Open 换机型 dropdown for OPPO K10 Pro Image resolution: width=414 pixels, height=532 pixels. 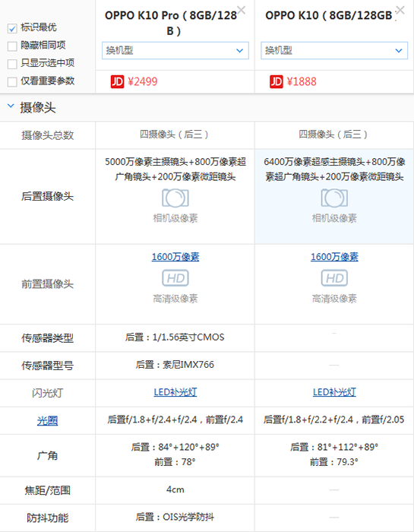[x=175, y=51]
